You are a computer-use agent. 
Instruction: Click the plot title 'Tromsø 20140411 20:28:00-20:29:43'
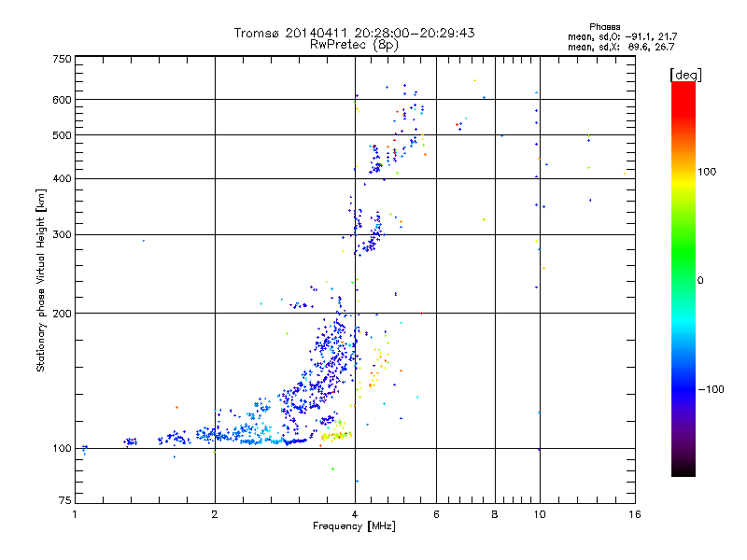pos(354,33)
